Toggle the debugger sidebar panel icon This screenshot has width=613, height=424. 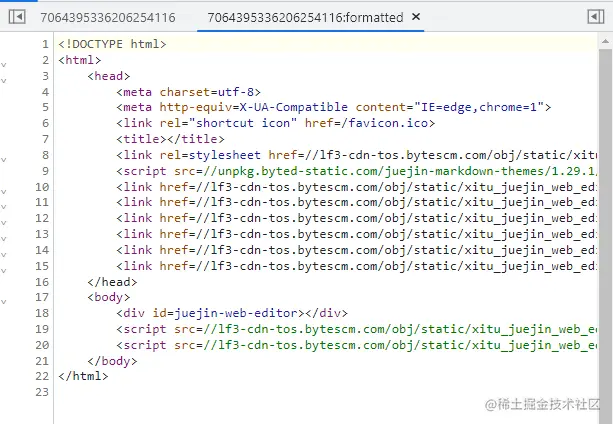[x=595, y=17]
